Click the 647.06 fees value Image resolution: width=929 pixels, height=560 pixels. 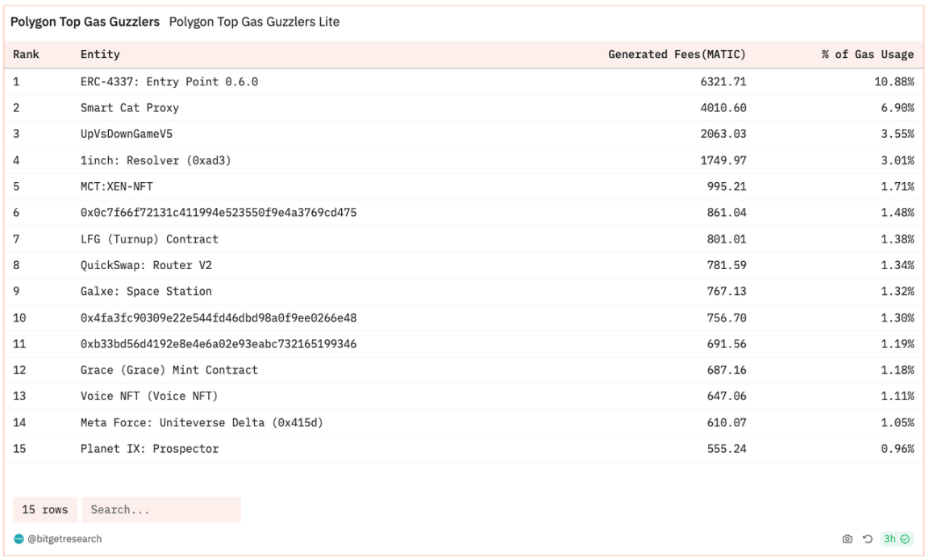727,396
